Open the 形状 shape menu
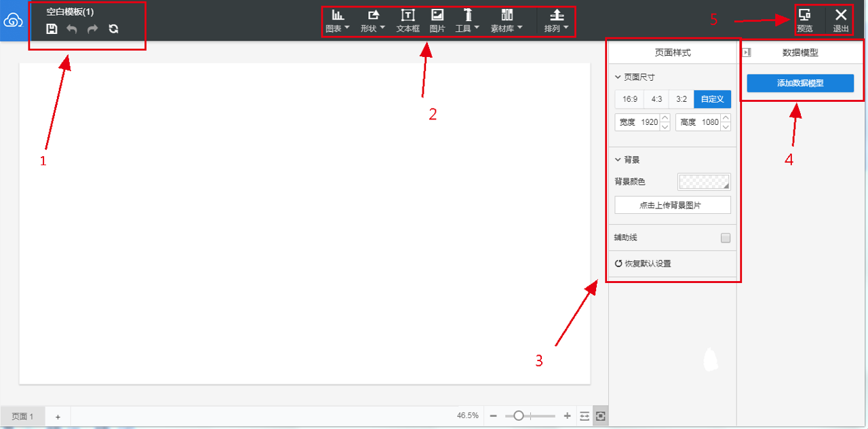This screenshot has width=868, height=429. coord(372,22)
